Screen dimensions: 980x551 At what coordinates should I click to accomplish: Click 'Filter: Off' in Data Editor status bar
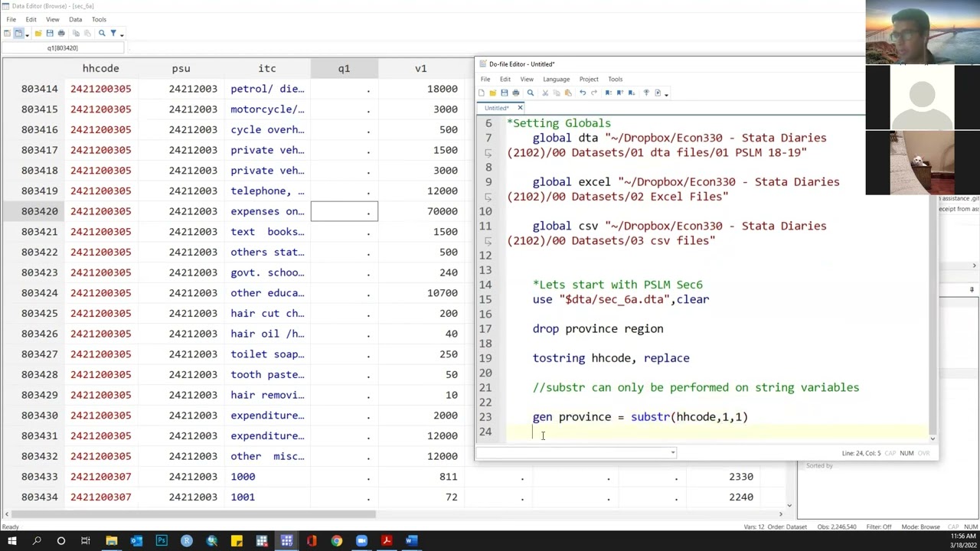(879, 527)
